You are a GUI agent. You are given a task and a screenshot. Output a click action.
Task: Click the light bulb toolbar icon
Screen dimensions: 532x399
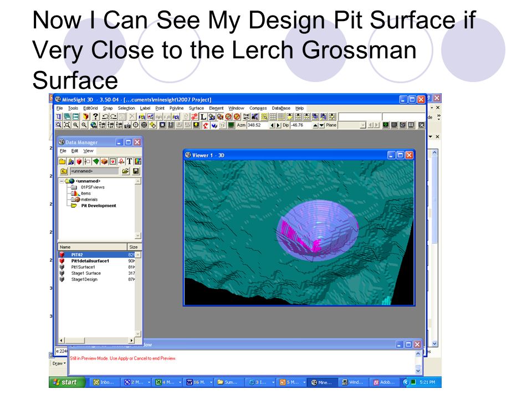(x=196, y=125)
